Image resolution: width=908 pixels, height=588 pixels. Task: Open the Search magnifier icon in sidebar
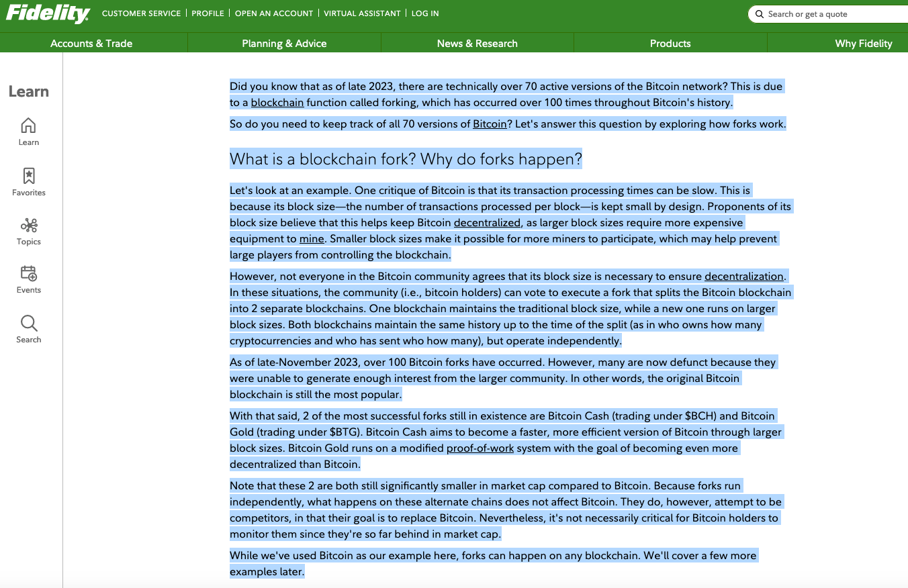point(29,323)
